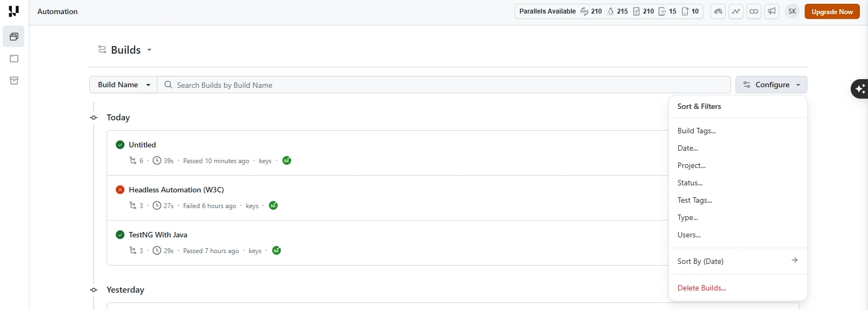
Task: Expand the Builds heading dropdown
Action: click(149, 50)
